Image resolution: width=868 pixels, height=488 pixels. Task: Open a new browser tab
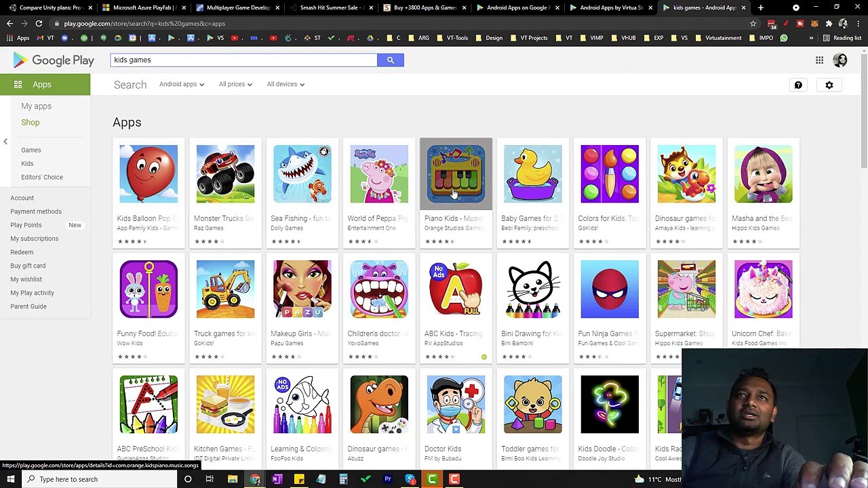pos(760,7)
